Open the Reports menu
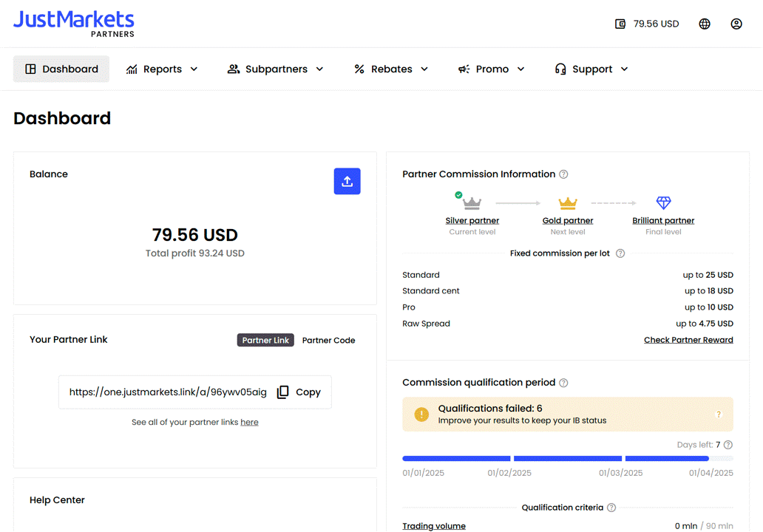Screen dimensions: 763x532 coord(162,69)
